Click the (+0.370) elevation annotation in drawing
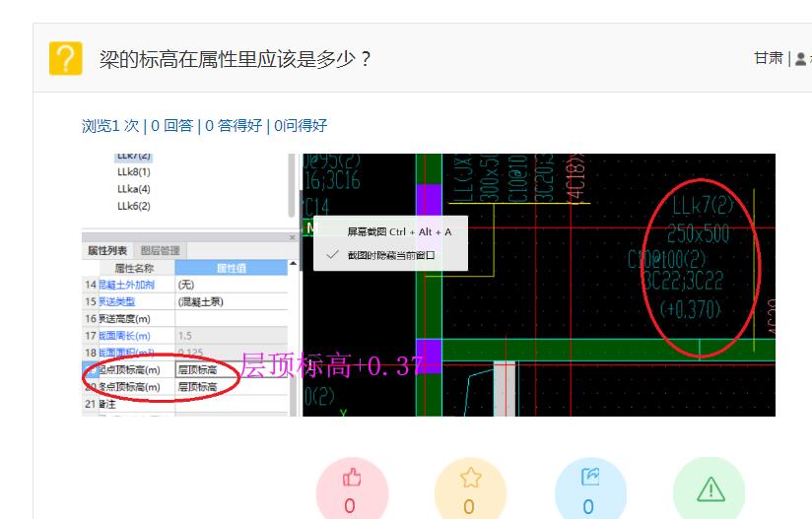Screen dimensions: 812x519 [691, 309]
